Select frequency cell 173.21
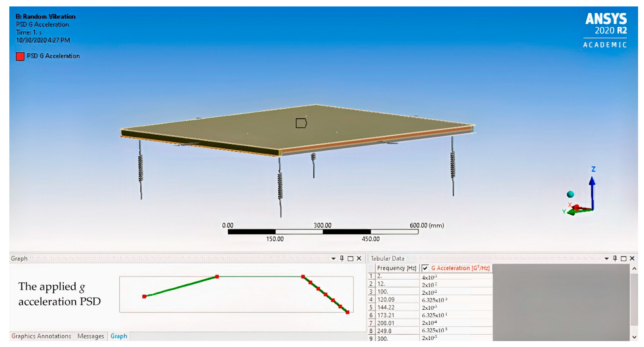The image size is (644, 347). (397, 315)
